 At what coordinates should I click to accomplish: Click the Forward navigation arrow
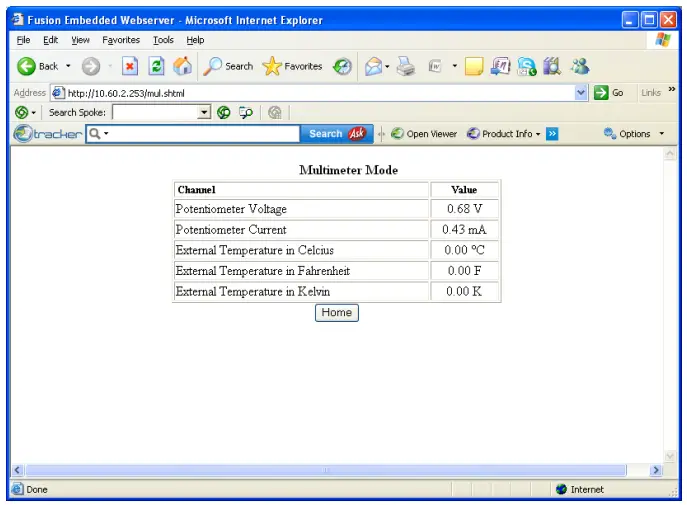pos(91,67)
